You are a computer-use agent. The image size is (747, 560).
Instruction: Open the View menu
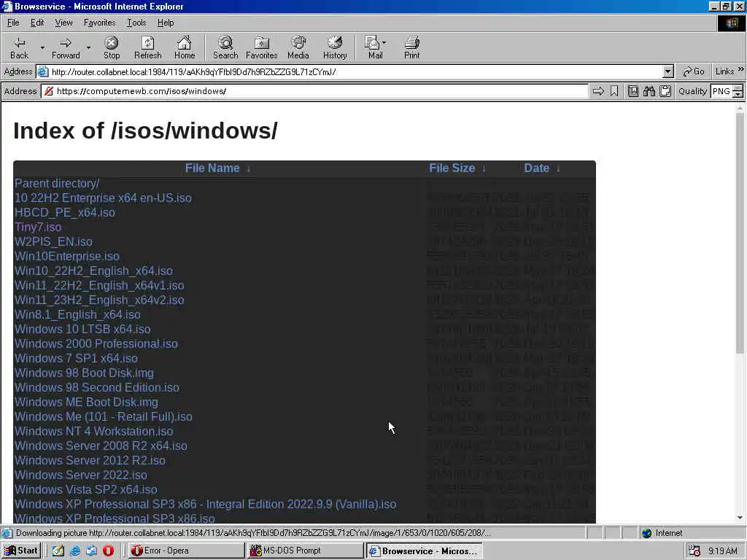click(63, 23)
